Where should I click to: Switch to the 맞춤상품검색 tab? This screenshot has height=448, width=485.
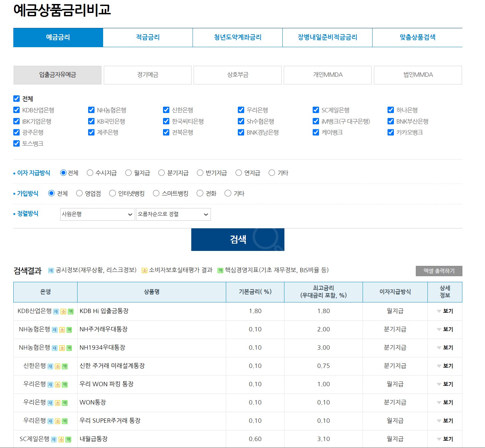tap(417, 38)
